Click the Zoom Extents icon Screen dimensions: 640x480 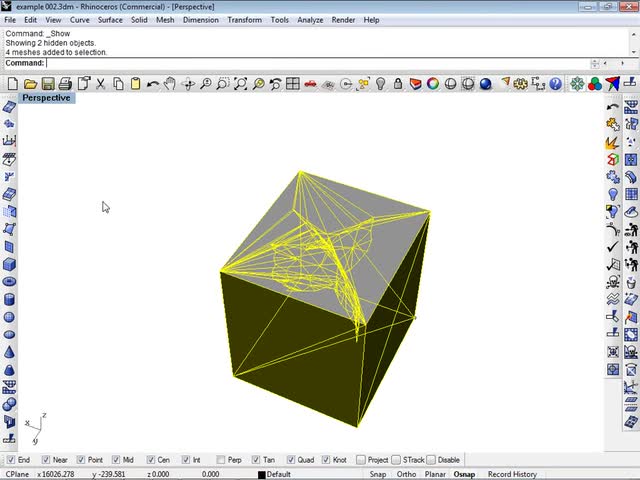tap(240, 84)
